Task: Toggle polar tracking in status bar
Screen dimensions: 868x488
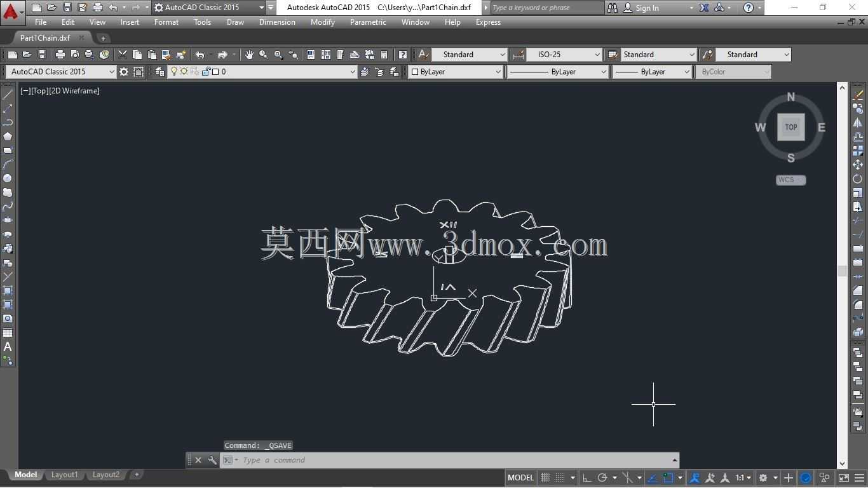Action: click(x=602, y=478)
